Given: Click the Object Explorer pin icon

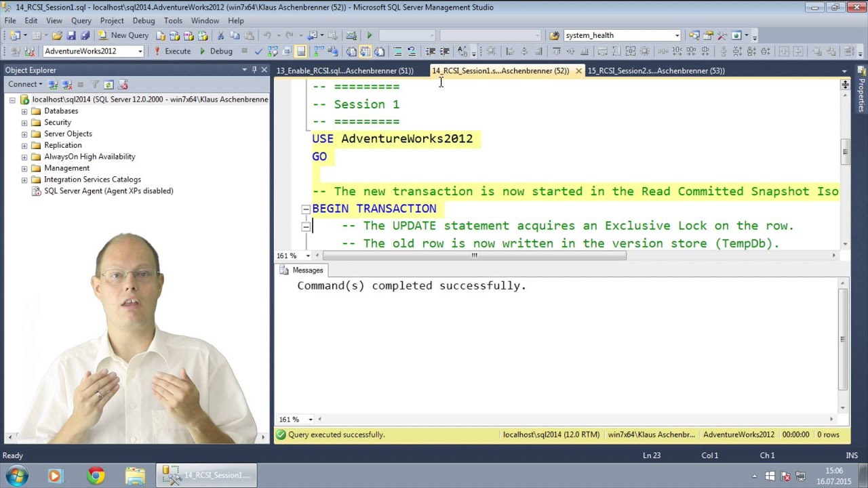Looking at the screenshot, I should (254, 70).
